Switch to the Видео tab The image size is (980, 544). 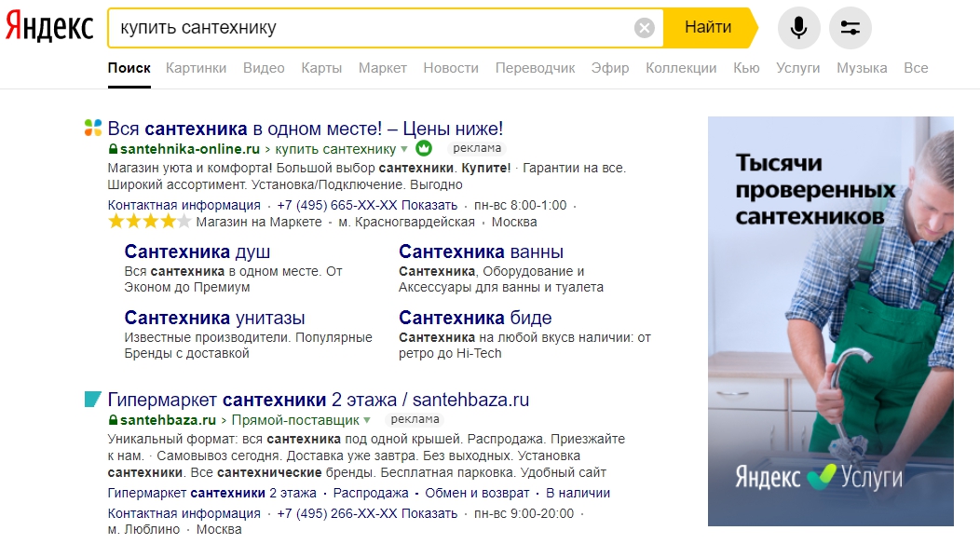coord(264,68)
